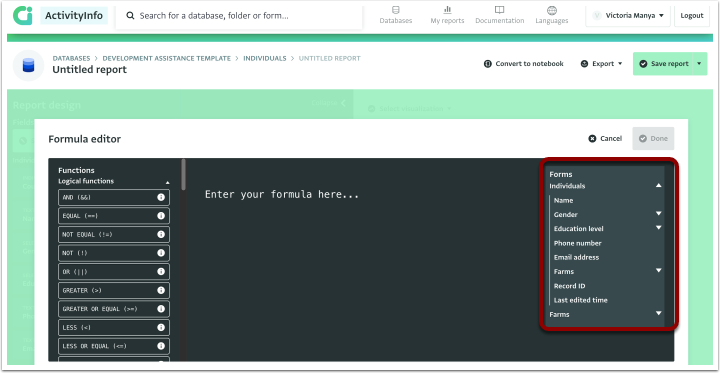Go to INDIVIDUALS breadcrumb

click(x=264, y=58)
